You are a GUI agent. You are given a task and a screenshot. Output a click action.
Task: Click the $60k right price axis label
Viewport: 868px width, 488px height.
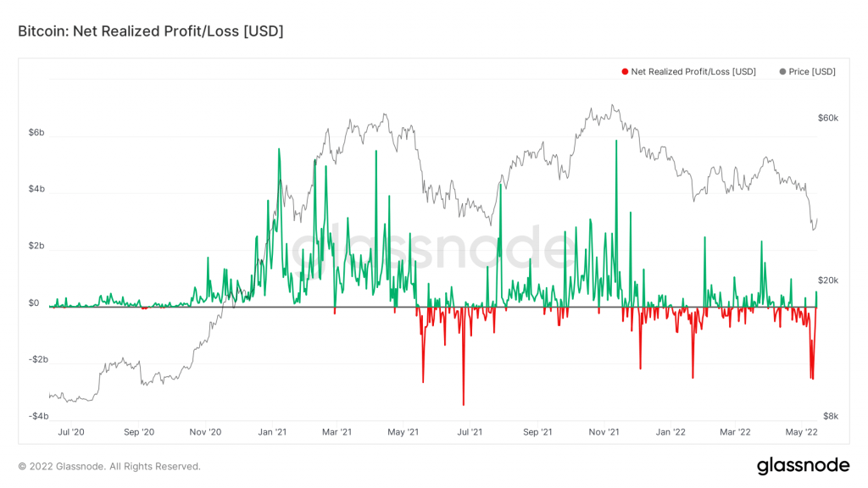(827, 119)
